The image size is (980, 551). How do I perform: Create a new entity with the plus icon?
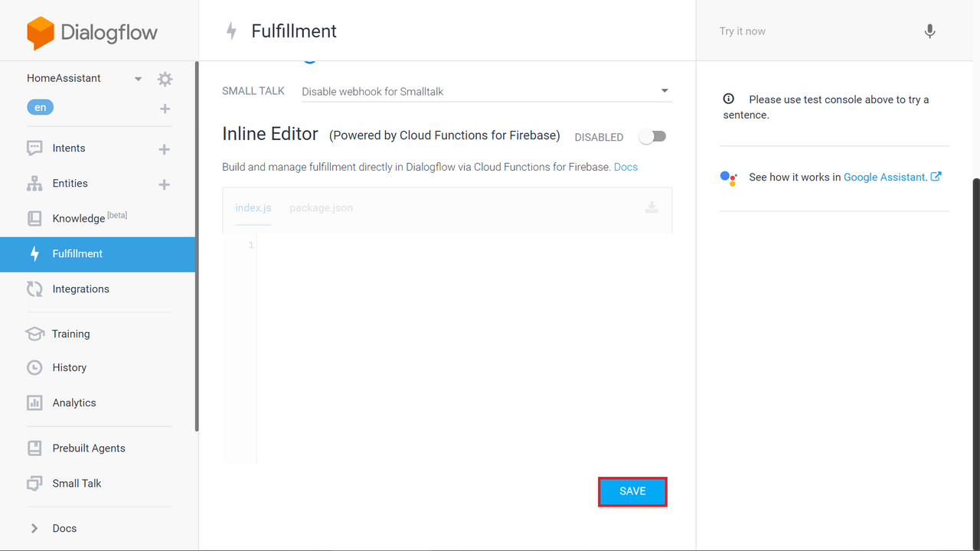[x=164, y=184]
